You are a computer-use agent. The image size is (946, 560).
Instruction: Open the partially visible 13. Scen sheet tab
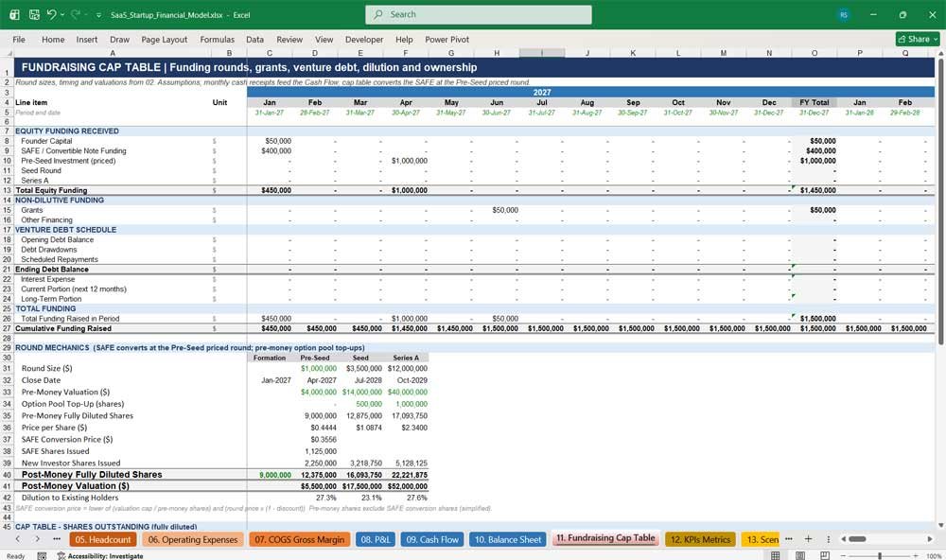[x=762, y=539]
